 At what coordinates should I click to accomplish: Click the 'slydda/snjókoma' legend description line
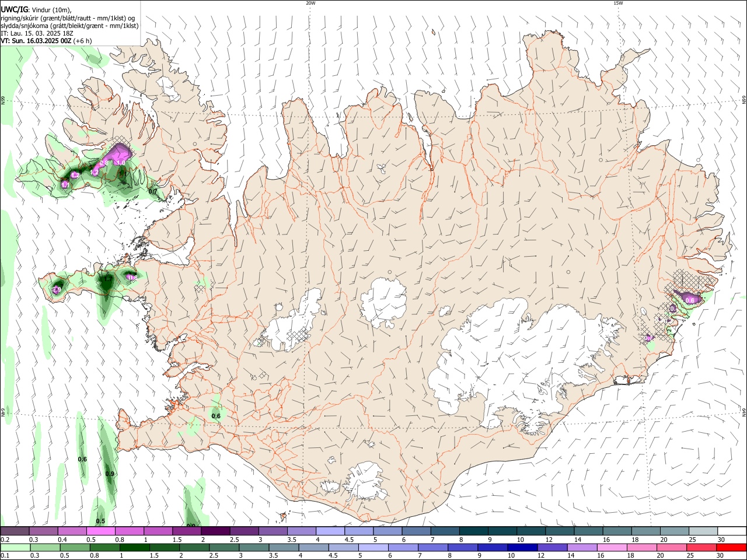pyautogui.click(x=69, y=26)
